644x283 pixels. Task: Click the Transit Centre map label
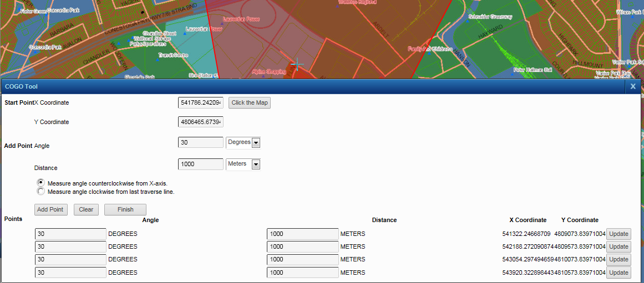173,55
